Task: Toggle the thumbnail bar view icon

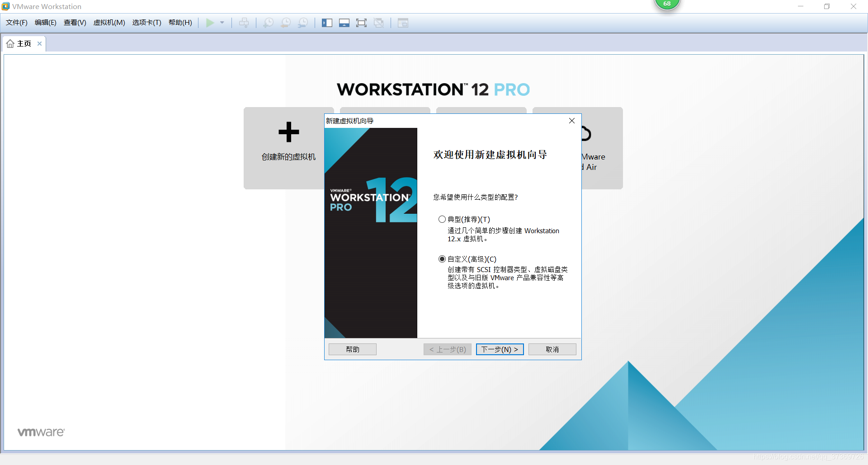Action: 344,23
